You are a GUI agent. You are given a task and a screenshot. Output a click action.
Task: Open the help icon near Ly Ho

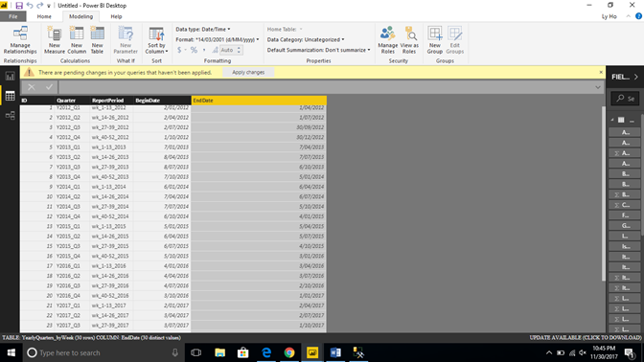(638, 16)
